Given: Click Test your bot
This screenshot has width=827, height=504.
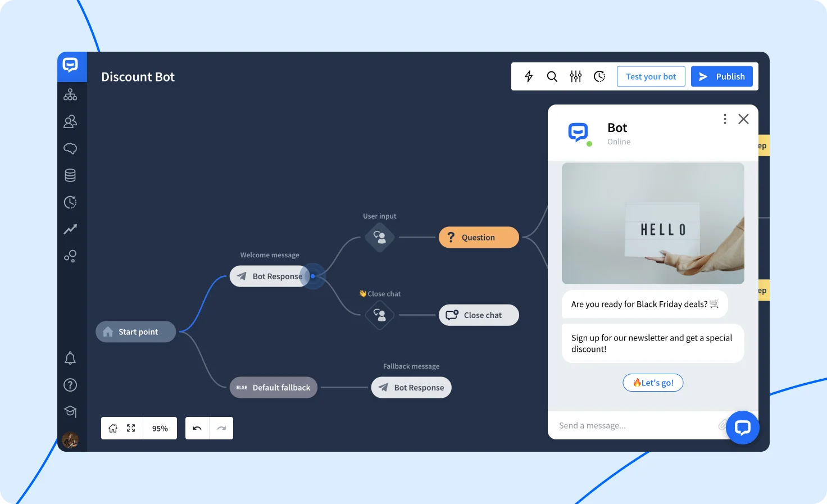Looking at the screenshot, I should [651, 76].
